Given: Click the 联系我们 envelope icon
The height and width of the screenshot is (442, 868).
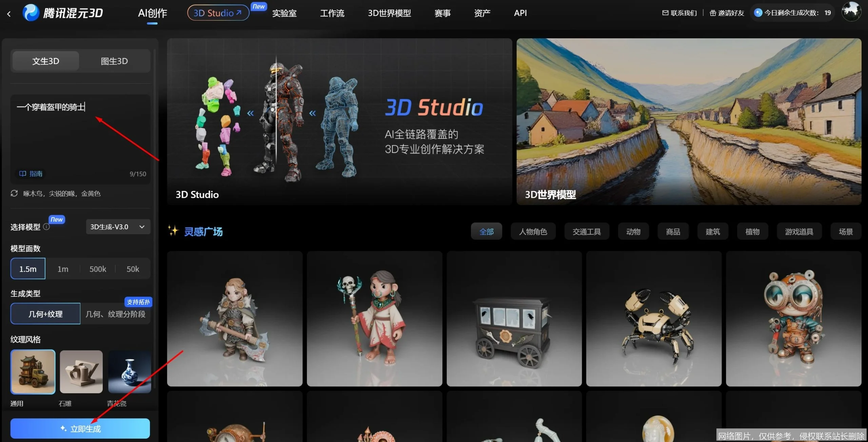Looking at the screenshot, I should coord(665,13).
